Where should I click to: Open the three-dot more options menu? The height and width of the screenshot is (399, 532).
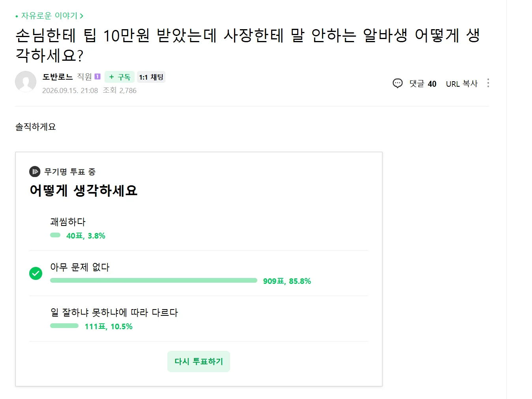pos(488,83)
